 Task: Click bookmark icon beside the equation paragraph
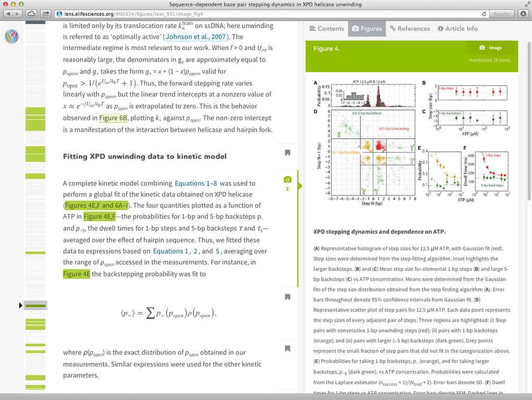point(287,297)
